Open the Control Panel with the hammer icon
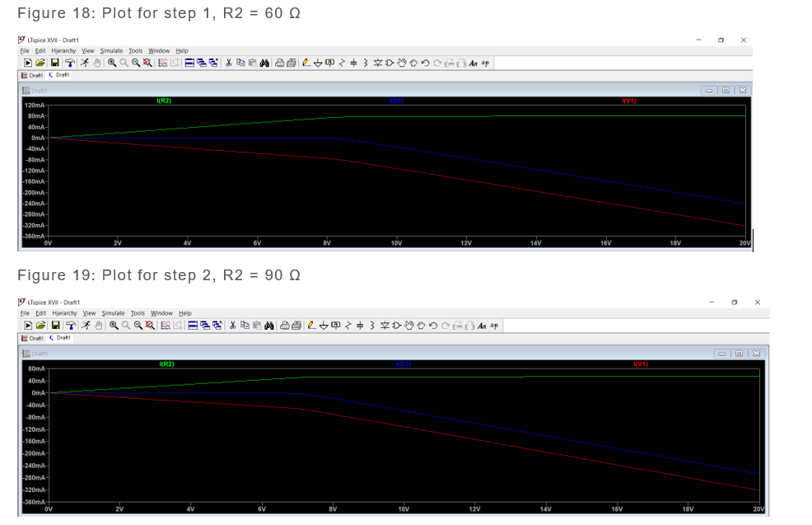 tap(70, 62)
